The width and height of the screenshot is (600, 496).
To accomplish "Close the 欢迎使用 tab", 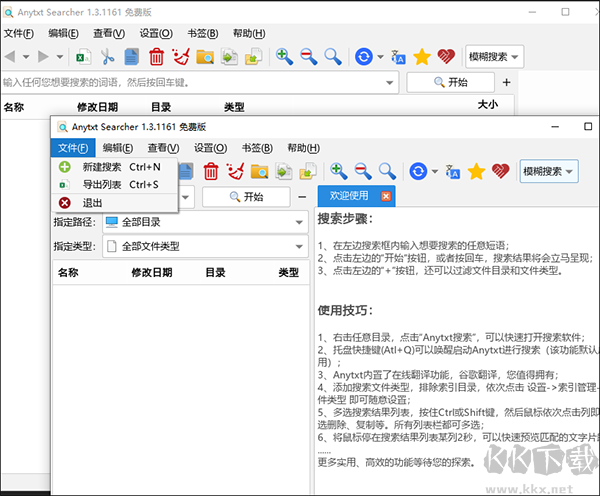I will (386, 196).
